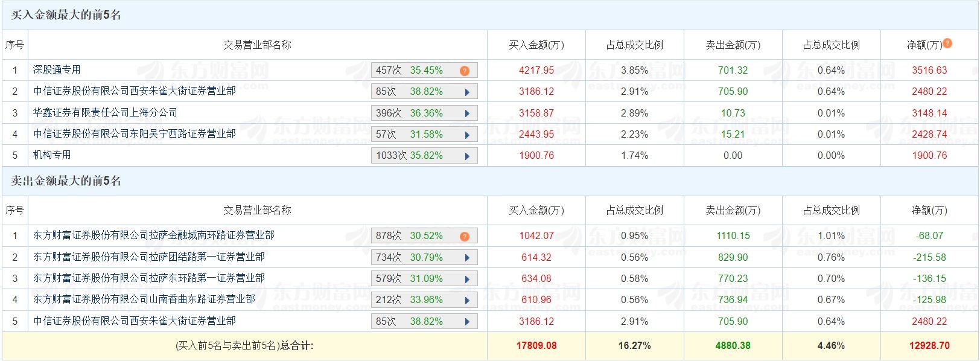Image resolution: width=980 pixels, height=361 pixels.
Task: Click sell amount value 770.23
Action: pyautogui.click(x=733, y=279)
